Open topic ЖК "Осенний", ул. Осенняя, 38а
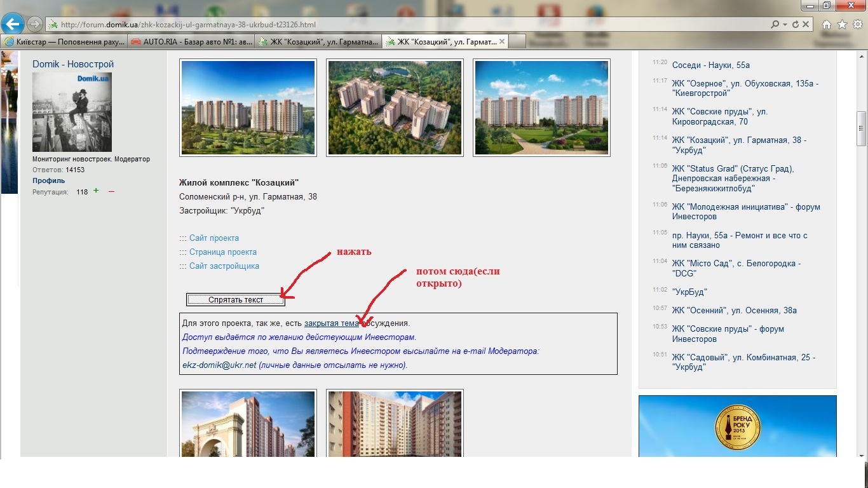The height and width of the screenshot is (488, 868). (x=735, y=311)
